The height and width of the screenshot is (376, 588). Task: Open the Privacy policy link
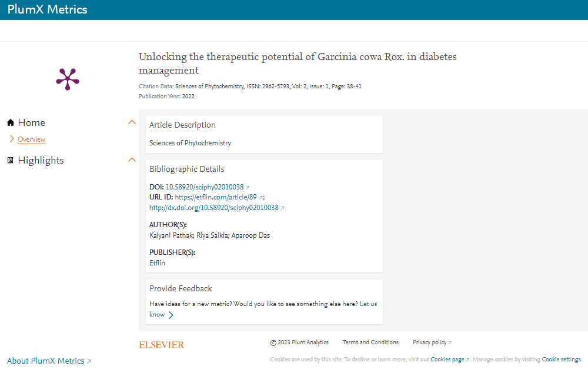pyautogui.click(x=429, y=342)
